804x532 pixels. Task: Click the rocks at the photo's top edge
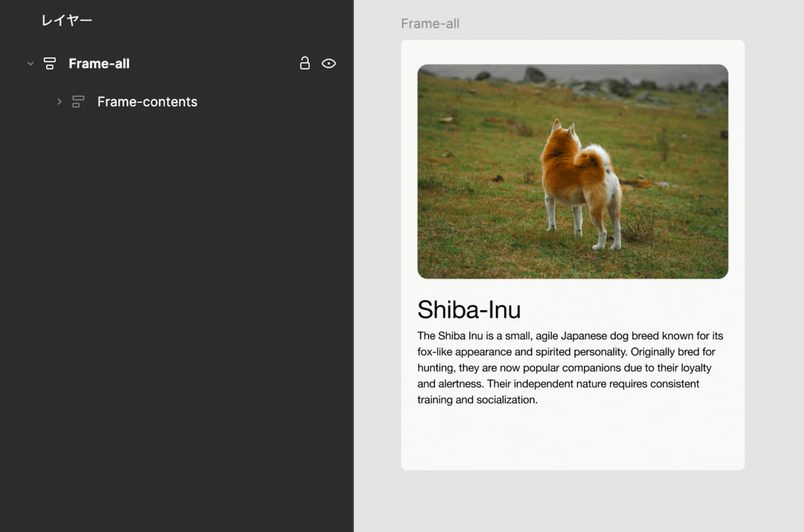(535, 74)
